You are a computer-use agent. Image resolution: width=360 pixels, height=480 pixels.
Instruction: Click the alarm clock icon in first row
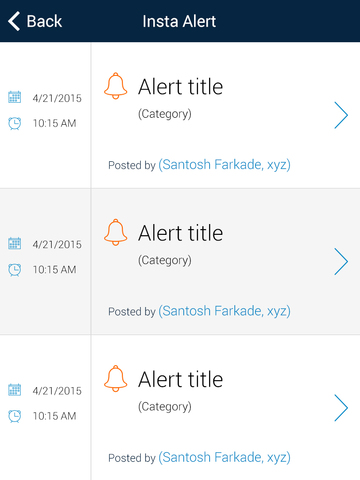pos(14,123)
